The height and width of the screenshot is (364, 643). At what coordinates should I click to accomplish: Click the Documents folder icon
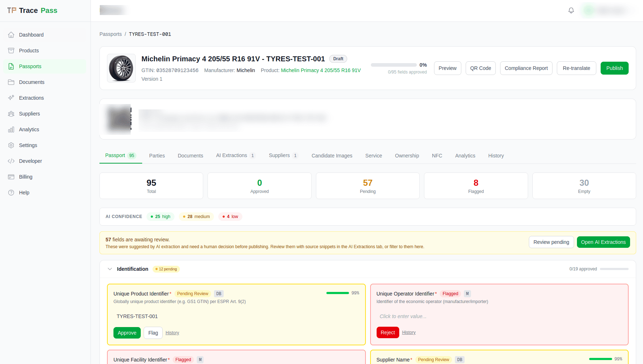pyautogui.click(x=11, y=82)
